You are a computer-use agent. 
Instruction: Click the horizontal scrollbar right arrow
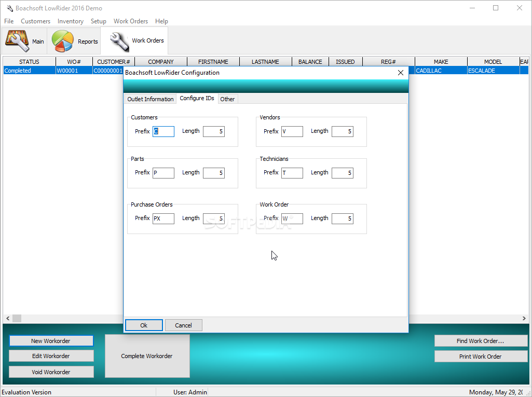click(524, 318)
